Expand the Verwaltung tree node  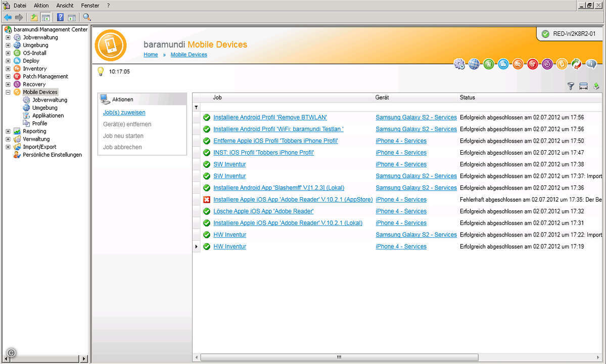click(8, 139)
